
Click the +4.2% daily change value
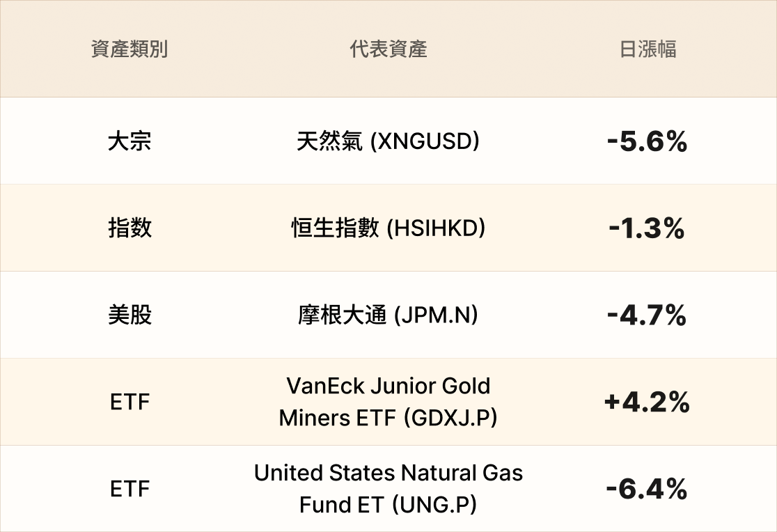click(647, 402)
